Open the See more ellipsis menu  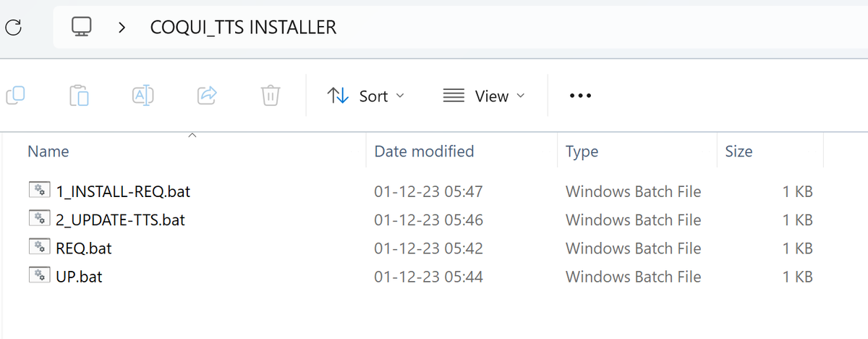point(581,96)
